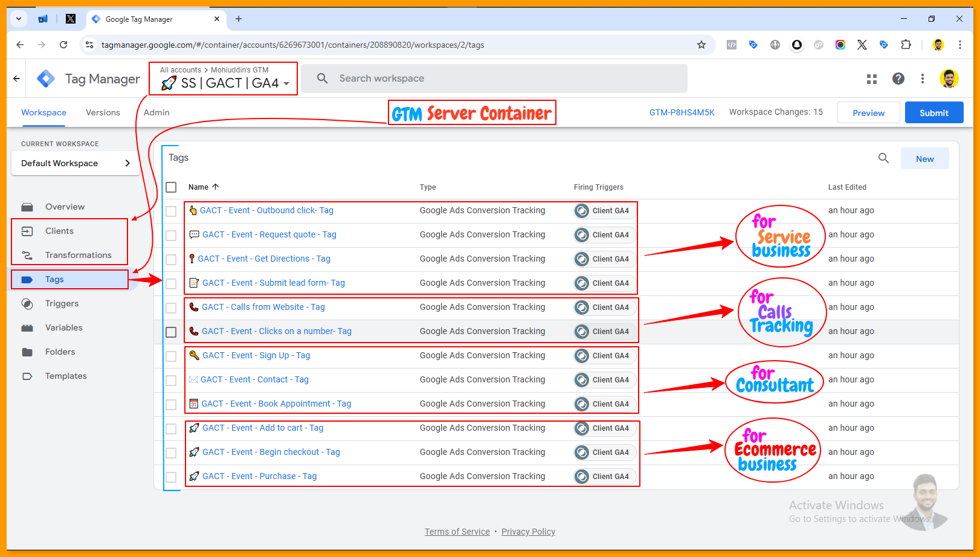The image size is (980, 557).
Task: Bookmark page with the star icon
Action: point(701,45)
